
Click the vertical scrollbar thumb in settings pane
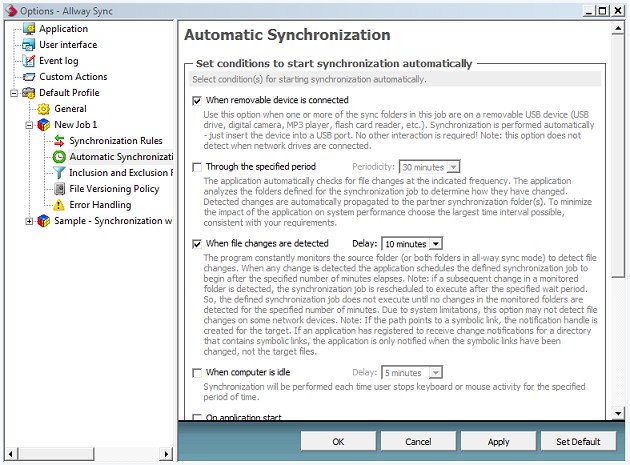618,156
